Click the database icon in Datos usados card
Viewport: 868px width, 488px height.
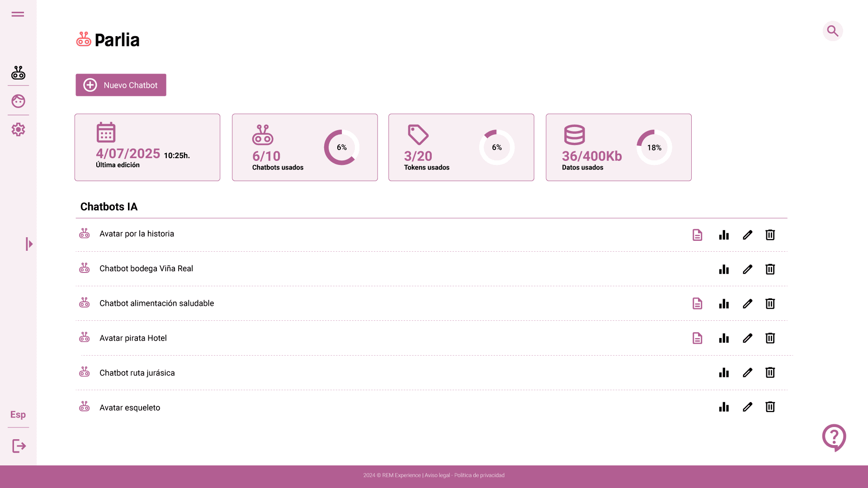[x=575, y=135]
